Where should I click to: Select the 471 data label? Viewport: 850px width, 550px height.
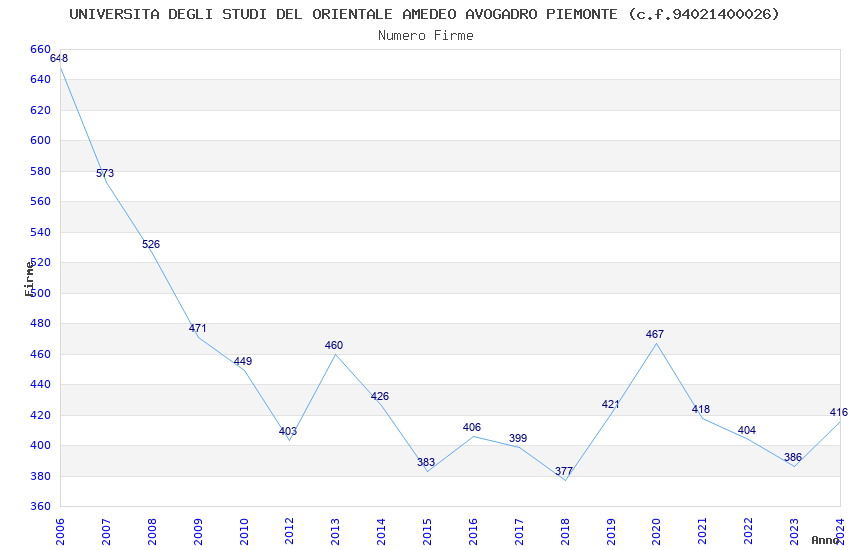[197, 328]
